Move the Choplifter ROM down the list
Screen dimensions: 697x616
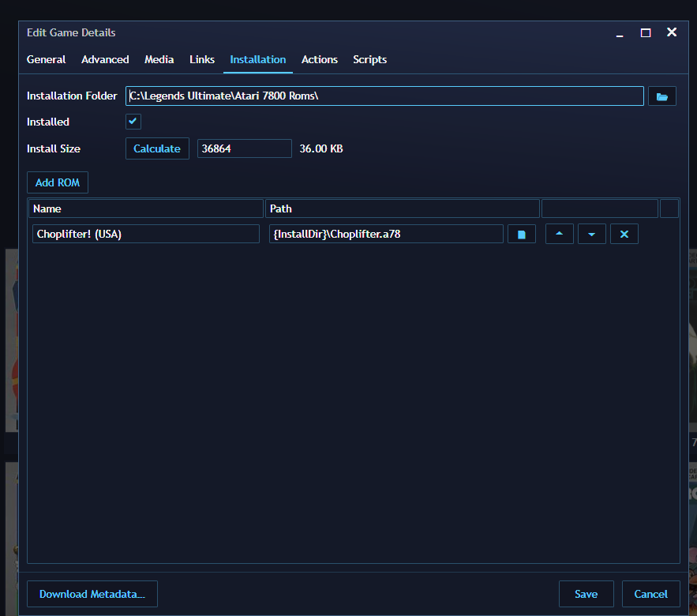pos(591,233)
